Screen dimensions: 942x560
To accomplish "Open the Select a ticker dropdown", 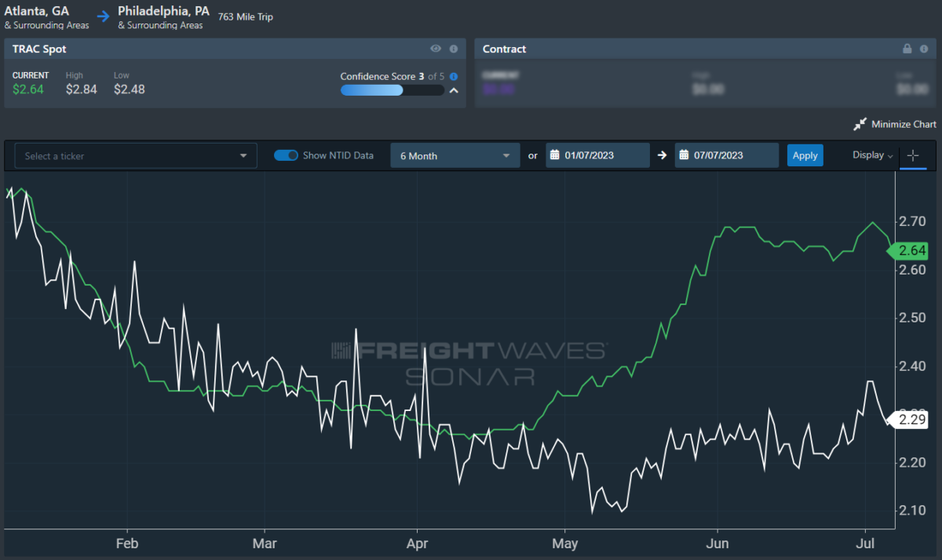I will (136, 155).
